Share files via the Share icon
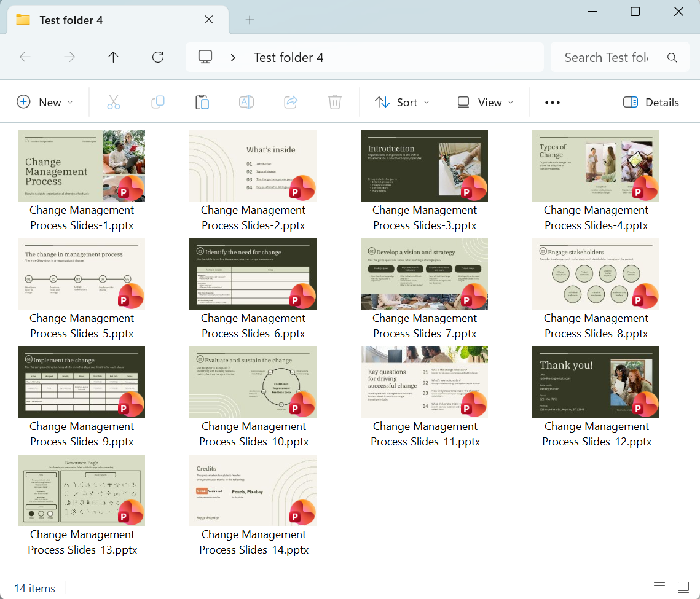 [x=291, y=102]
